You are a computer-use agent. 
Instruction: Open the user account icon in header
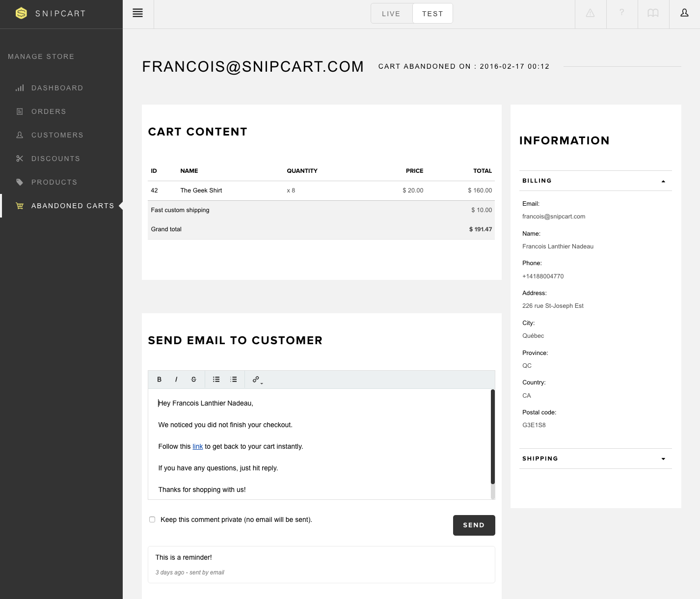tap(684, 13)
